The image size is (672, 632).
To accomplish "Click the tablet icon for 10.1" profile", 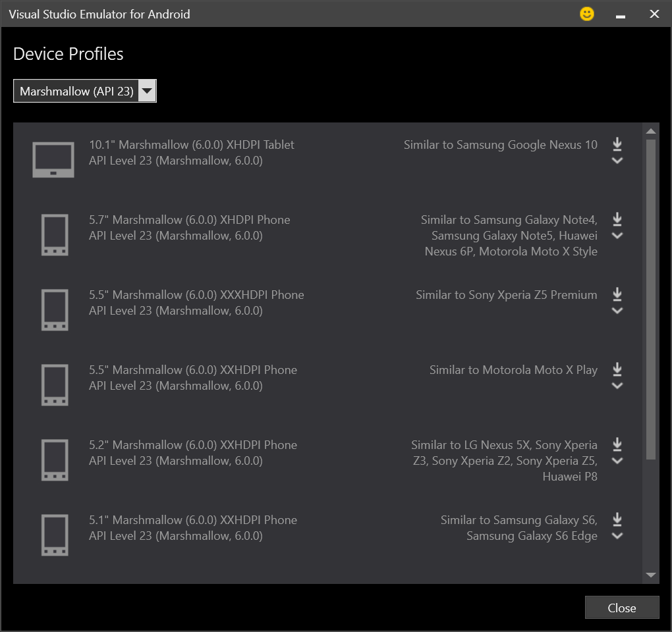I will click(x=53, y=160).
